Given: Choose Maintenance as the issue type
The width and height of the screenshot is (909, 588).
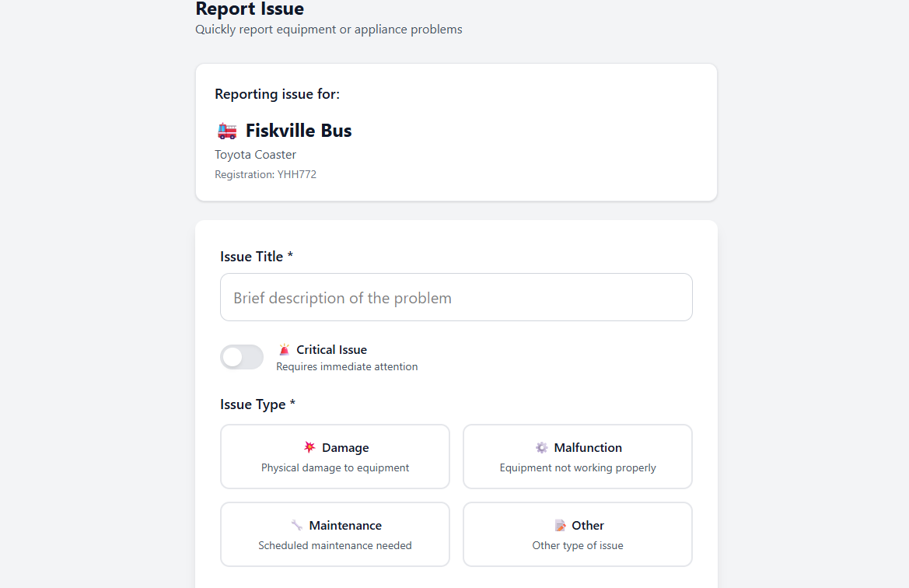Looking at the screenshot, I should pyautogui.click(x=334, y=534).
